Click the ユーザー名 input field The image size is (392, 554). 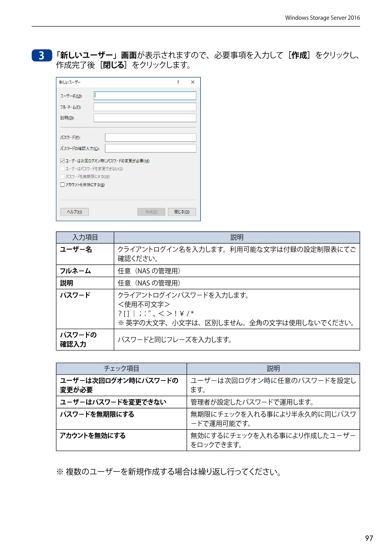(145, 96)
